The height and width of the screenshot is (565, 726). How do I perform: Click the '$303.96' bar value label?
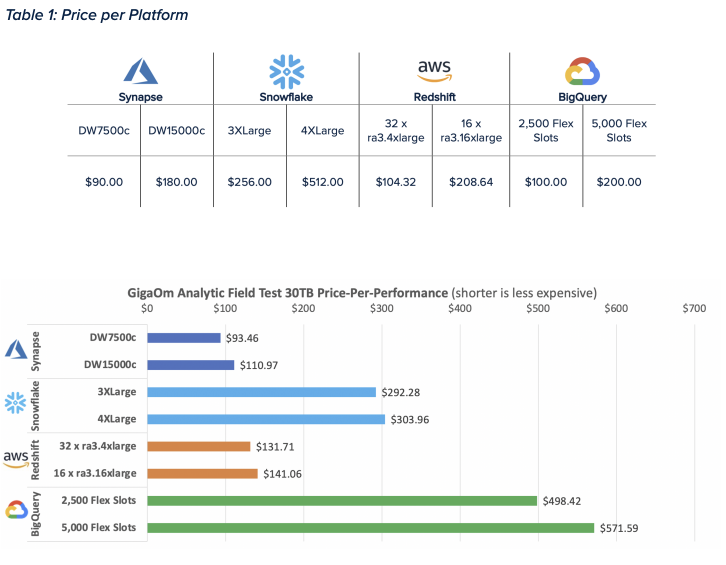point(410,420)
